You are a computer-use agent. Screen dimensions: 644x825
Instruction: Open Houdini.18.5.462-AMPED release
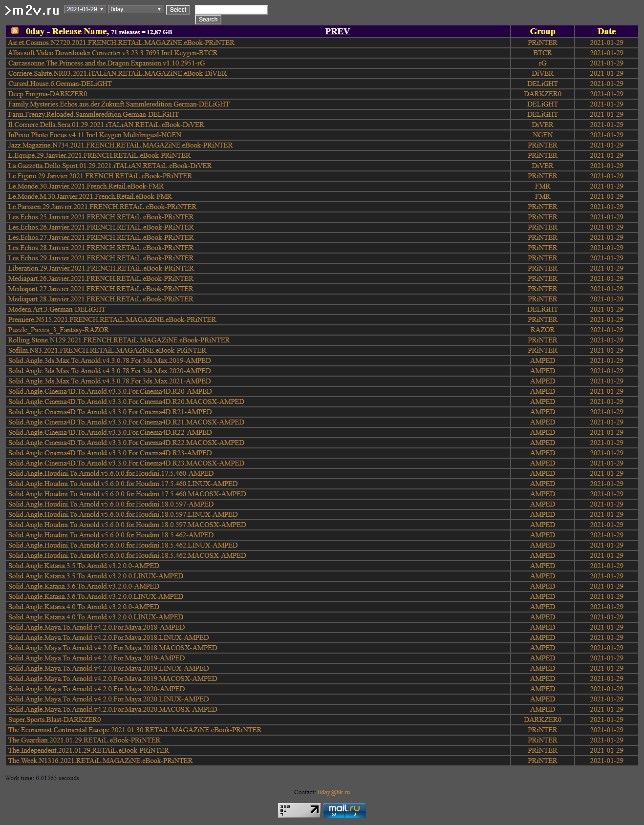coord(111,535)
